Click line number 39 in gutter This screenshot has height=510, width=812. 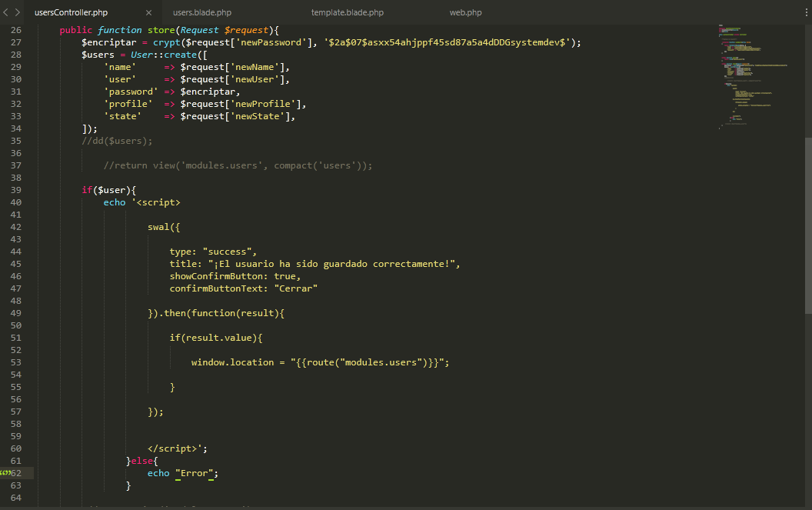16,190
